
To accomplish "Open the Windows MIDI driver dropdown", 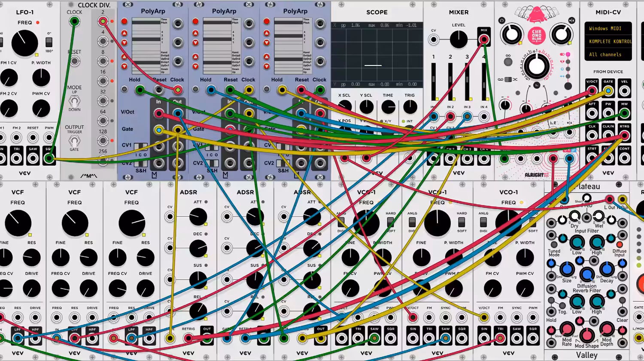I will [608, 28].
